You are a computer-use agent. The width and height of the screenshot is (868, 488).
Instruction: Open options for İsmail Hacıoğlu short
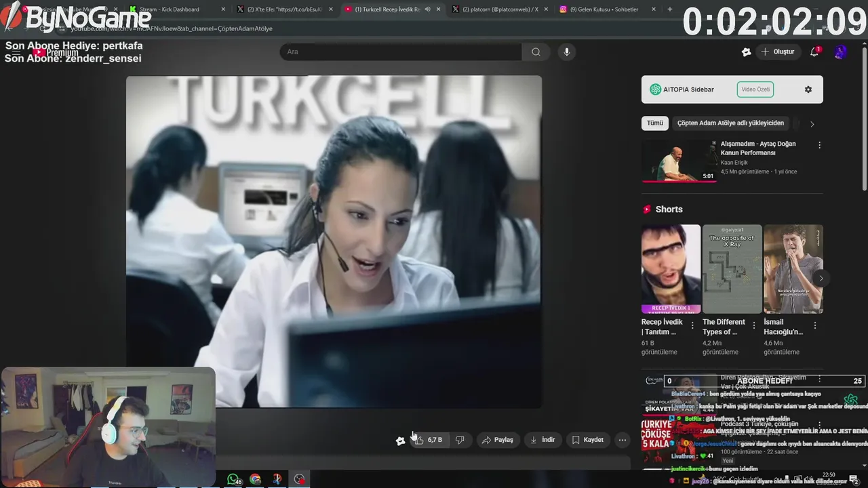814,325
